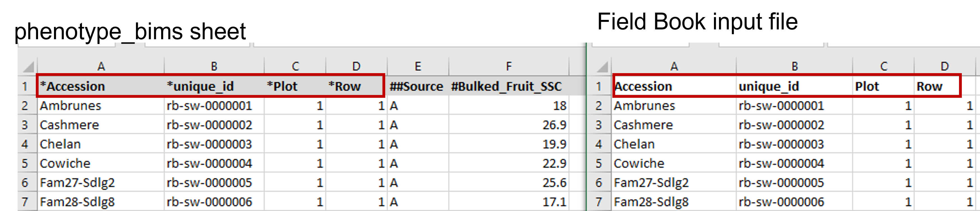Click the *unique_id header cell

(x=214, y=86)
